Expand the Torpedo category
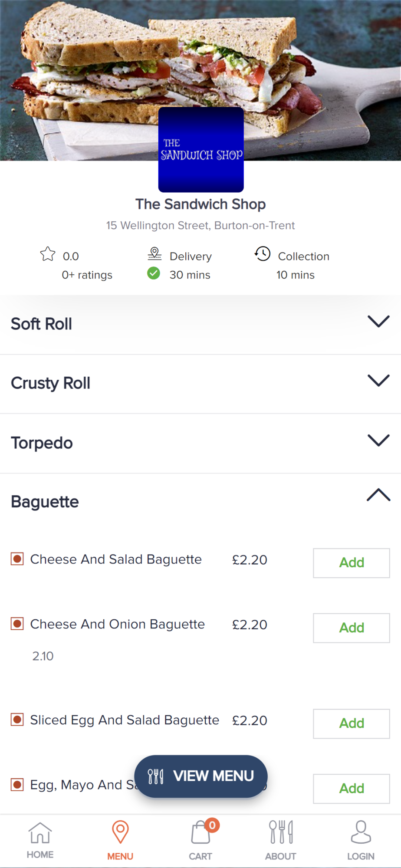 pyautogui.click(x=378, y=441)
